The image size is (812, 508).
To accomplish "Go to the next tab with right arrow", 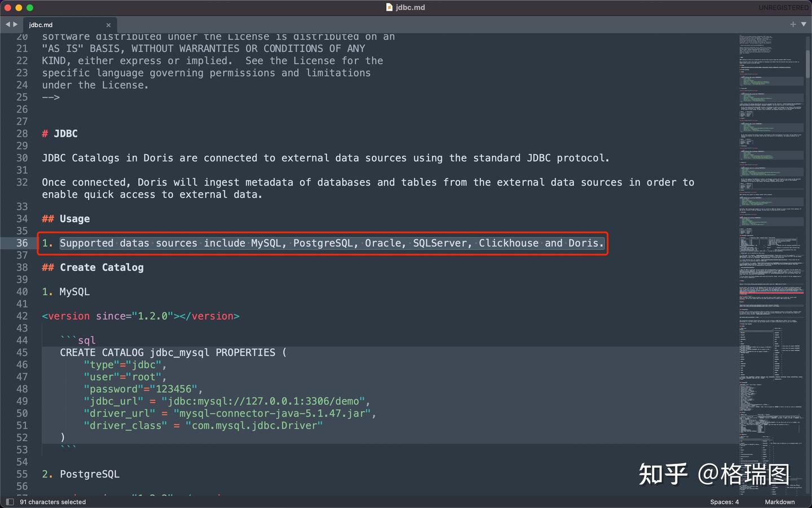I will pyautogui.click(x=15, y=24).
